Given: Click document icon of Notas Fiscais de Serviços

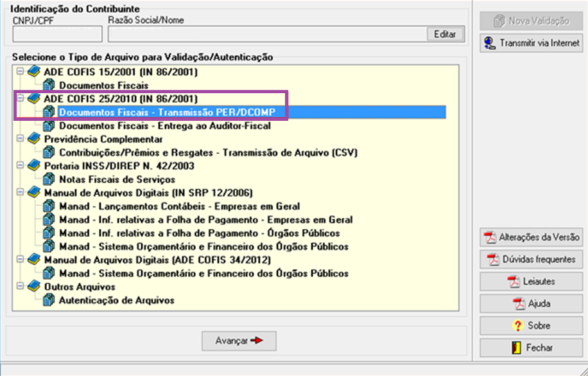Looking at the screenshot, I should [49, 179].
